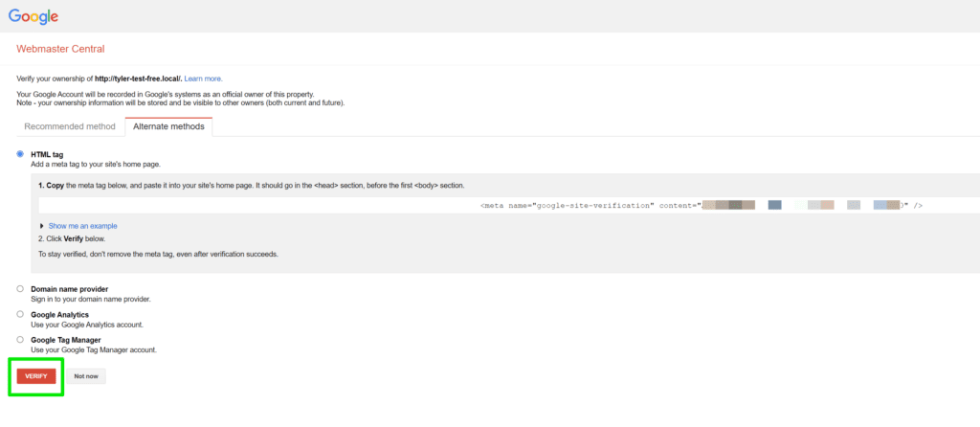
Task: Switch to Recommended method tab
Action: tap(70, 126)
